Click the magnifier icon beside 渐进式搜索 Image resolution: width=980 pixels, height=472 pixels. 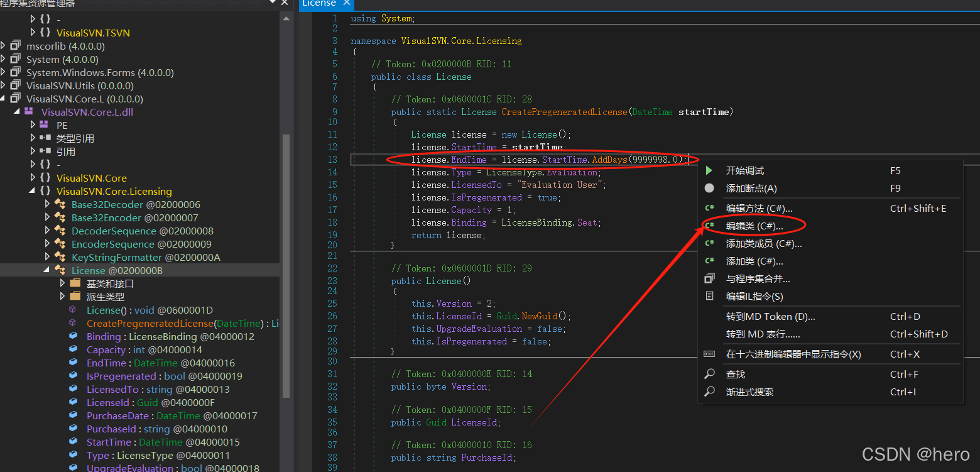coord(709,392)
